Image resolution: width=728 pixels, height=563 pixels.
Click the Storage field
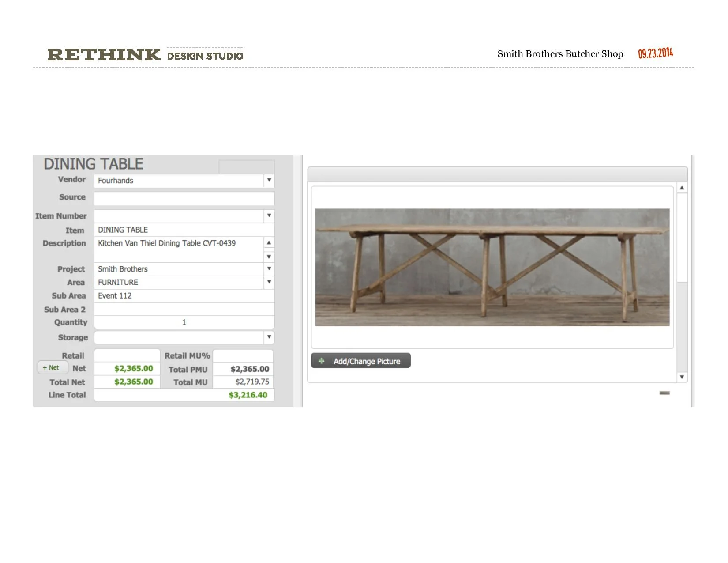(179, 337)
